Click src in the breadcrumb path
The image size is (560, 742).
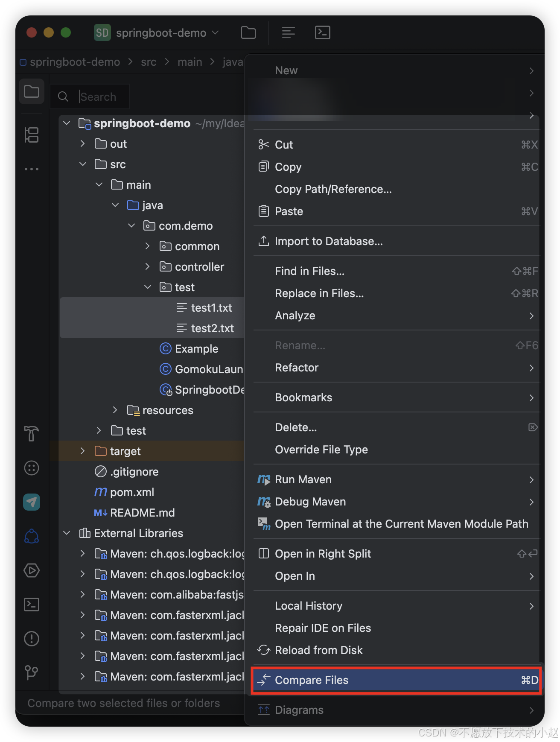tap(149, 62)
